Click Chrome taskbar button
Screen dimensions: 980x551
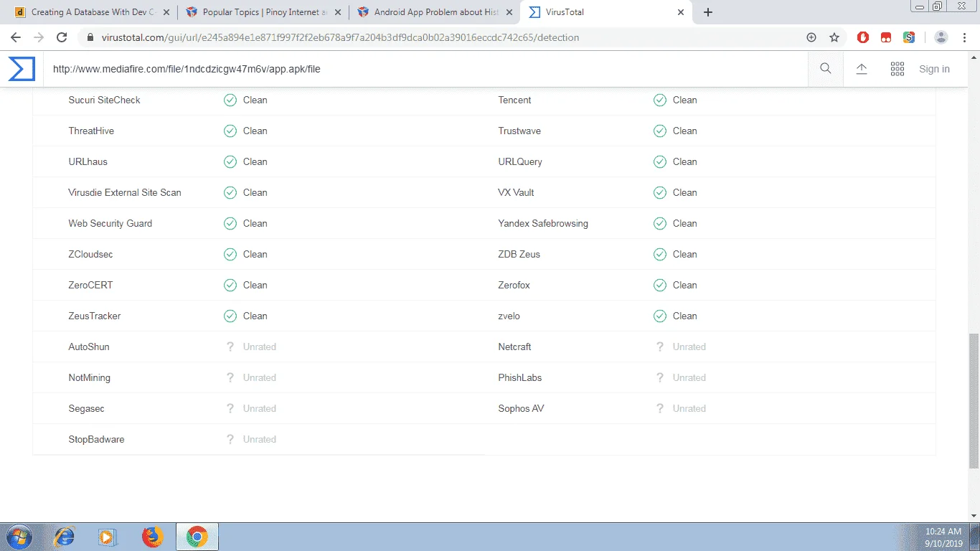click(197, 537)
